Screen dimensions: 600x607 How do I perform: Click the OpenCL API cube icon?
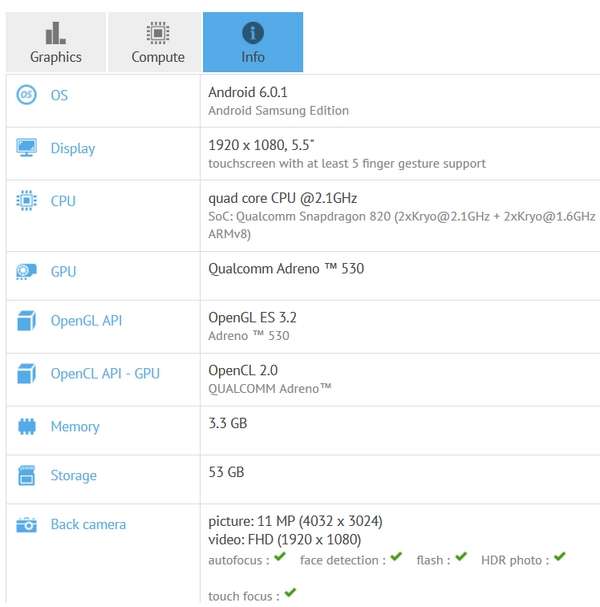point(26,374)
